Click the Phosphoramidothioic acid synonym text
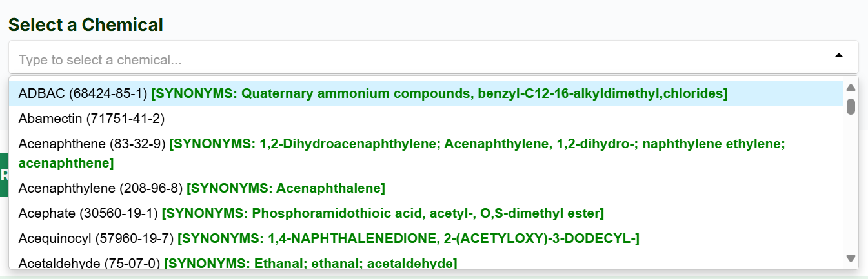868x279 pixels. coord(383,213)
